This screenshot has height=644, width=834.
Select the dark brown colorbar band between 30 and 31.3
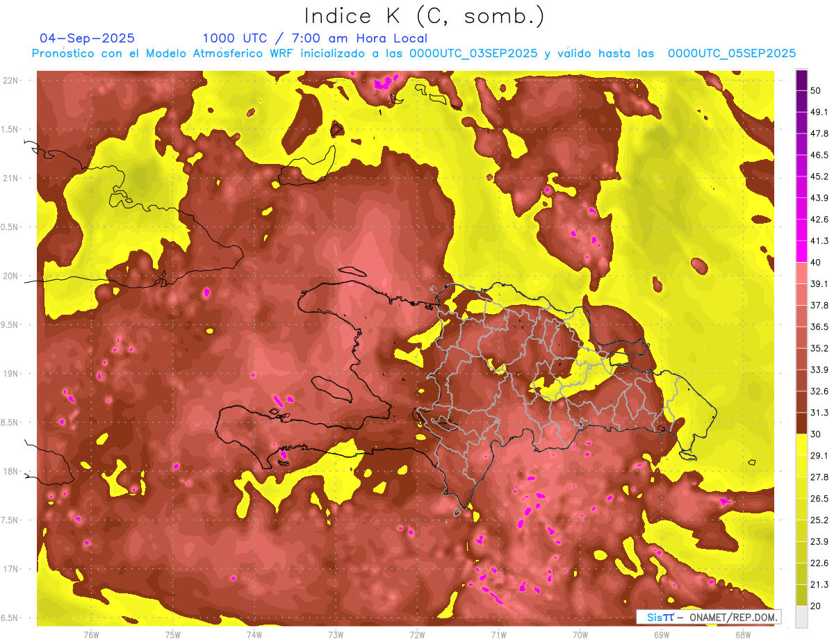[801, 423]
